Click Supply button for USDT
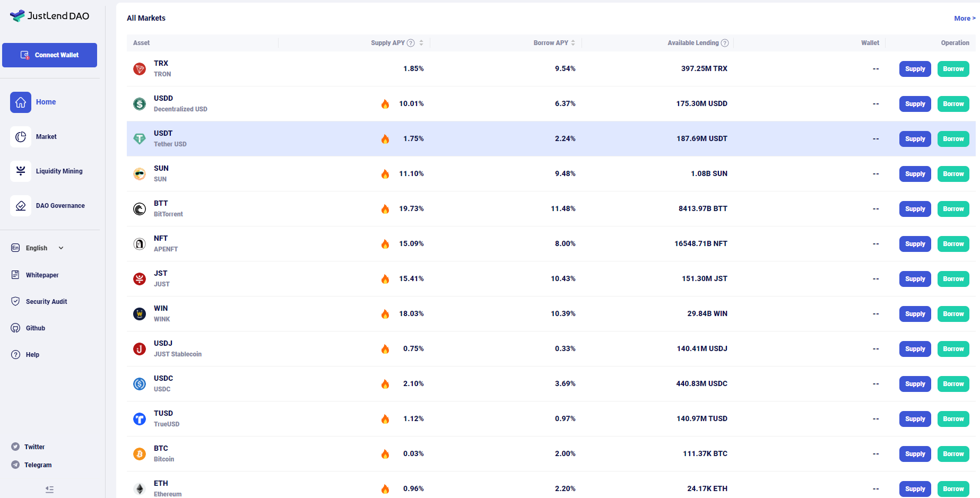980x498 pixels. tap(915, 139)
